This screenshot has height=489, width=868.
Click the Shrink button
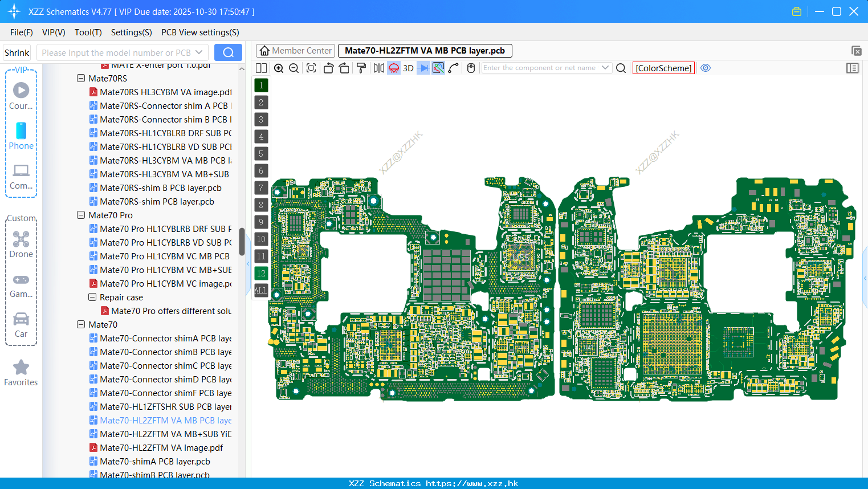point(17,52)
